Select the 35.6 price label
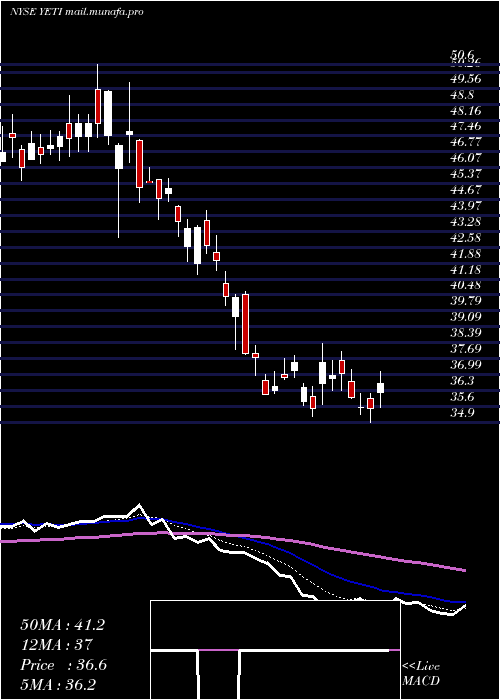 coord(462,396)
